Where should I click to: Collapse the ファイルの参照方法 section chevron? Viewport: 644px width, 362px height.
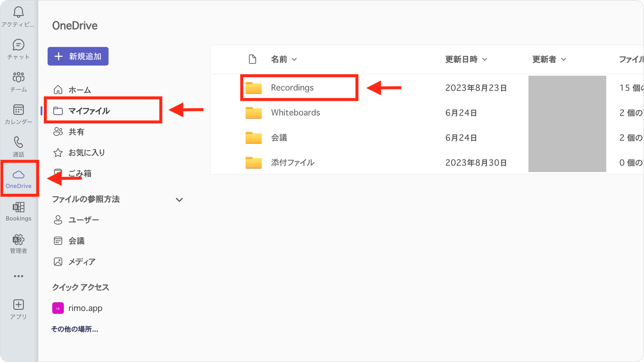point(179,200)
